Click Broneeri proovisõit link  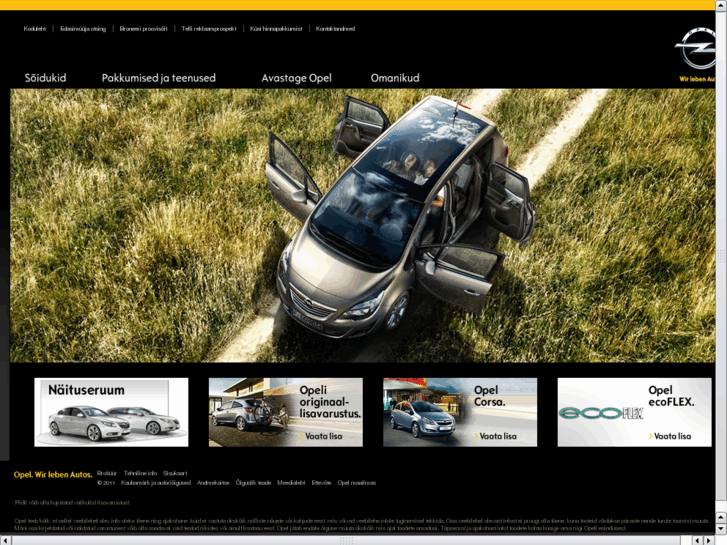click(143, 29)
